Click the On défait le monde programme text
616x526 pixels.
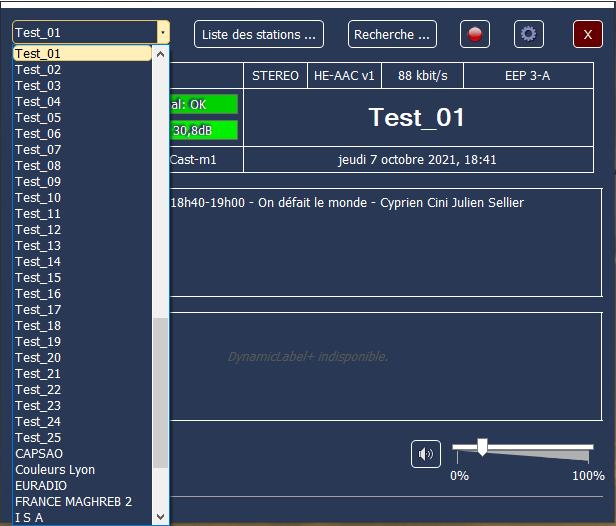(x=347, y=203)
